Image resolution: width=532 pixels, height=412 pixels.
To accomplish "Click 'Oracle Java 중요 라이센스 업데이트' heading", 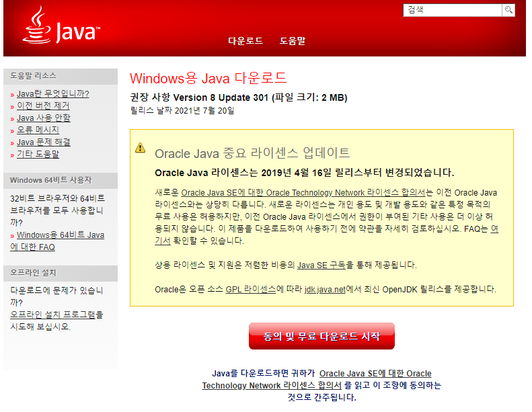I will pos(252,153).
